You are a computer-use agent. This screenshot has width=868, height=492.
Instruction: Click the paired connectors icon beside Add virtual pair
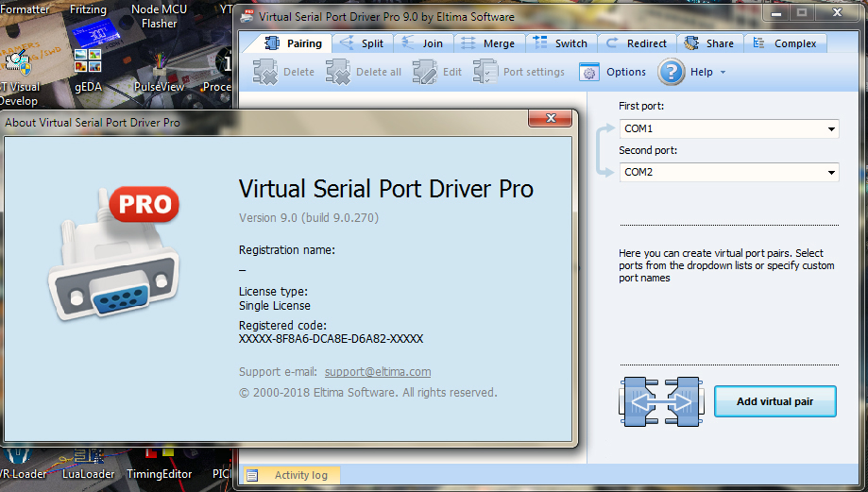[661, 401]
